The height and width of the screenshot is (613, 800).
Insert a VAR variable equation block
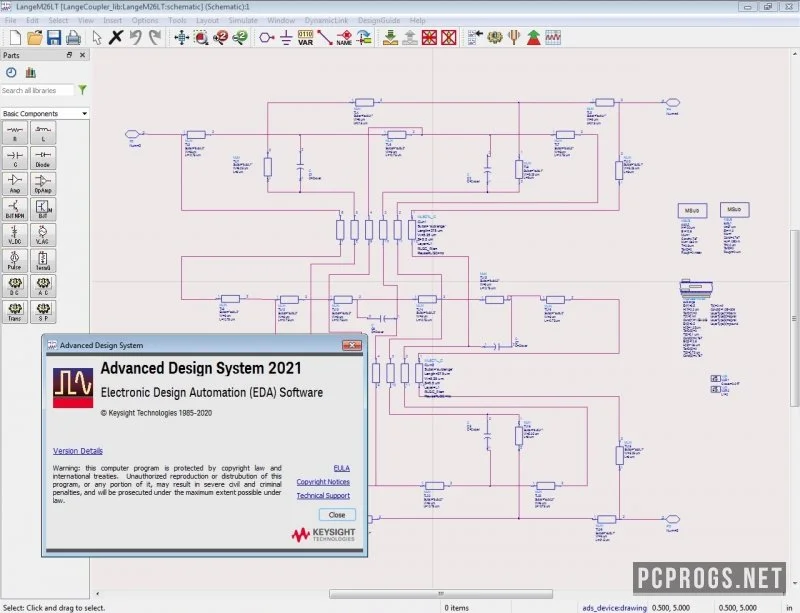(305, 37)
